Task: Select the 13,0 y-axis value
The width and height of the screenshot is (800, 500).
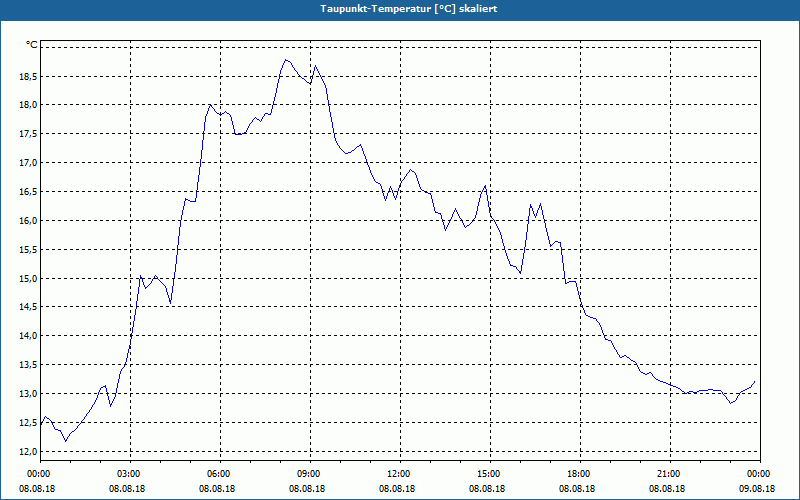Action: [27, 393]
